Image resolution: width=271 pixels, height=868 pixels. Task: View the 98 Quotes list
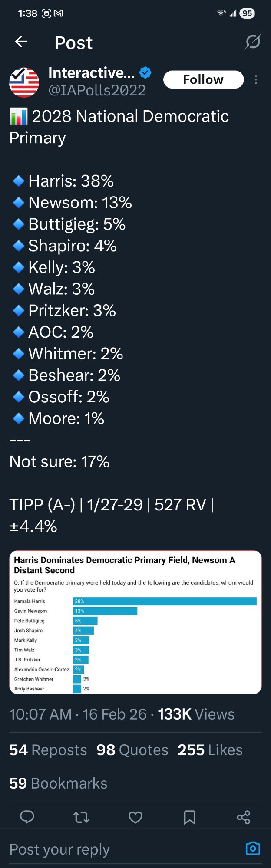coord(132,750)
